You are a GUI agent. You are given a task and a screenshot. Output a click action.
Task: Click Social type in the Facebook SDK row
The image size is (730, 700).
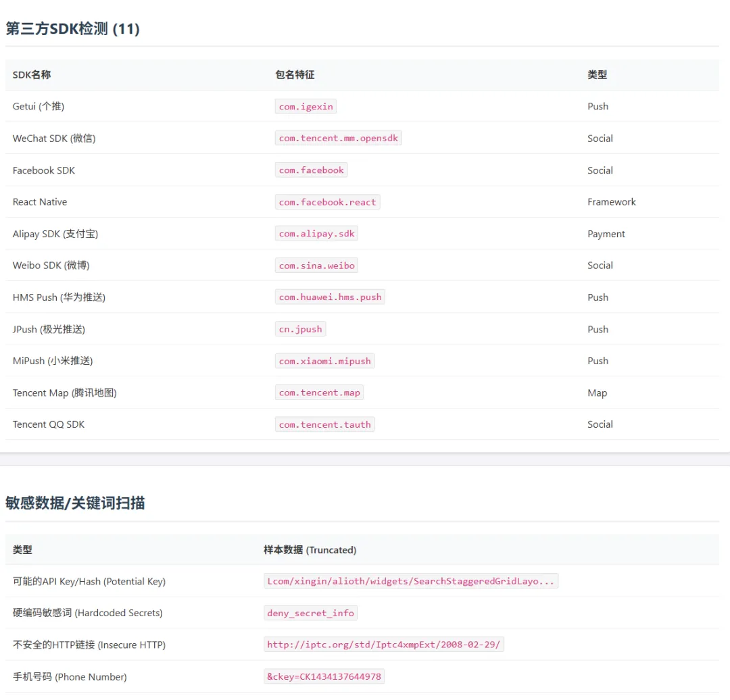[600, 170]
